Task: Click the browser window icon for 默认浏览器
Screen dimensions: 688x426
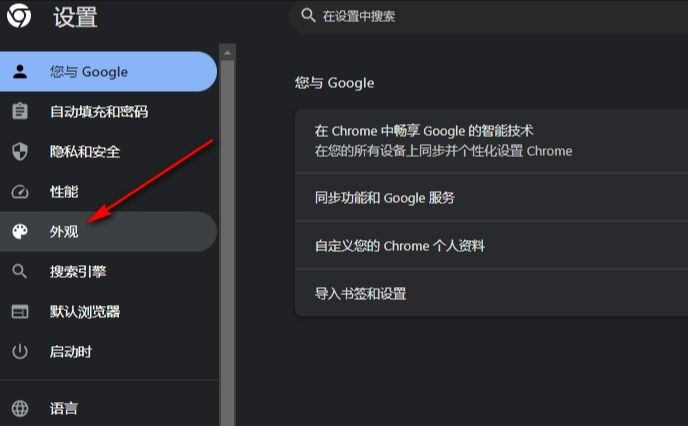Action: click(x=20, y=311)
